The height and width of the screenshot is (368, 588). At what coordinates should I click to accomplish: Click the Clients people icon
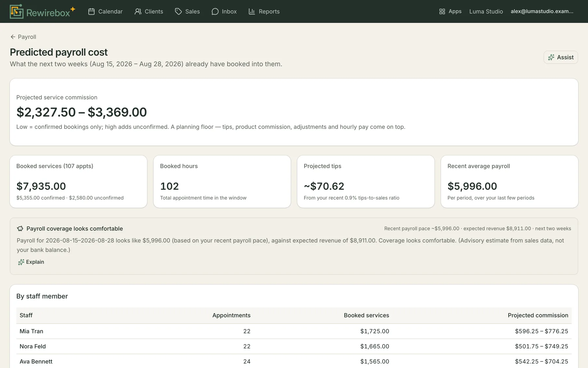pos(138,11)
